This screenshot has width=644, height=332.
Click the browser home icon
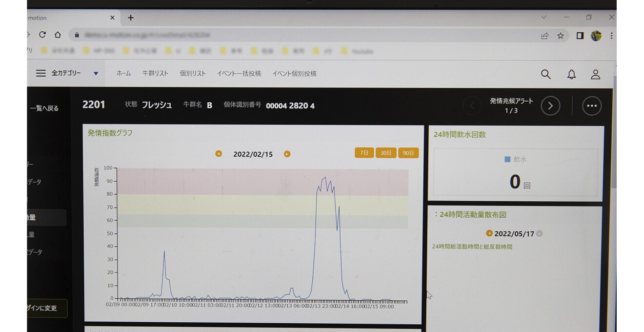coord(58,35)
